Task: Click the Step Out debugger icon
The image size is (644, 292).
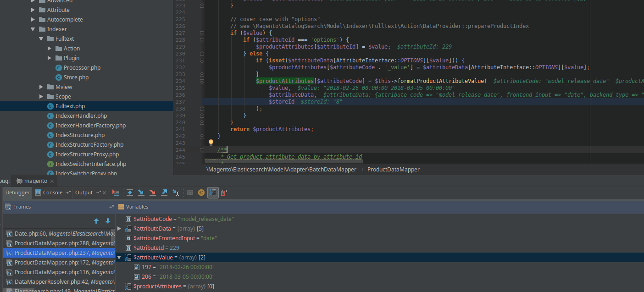Action: pos(164,193)
